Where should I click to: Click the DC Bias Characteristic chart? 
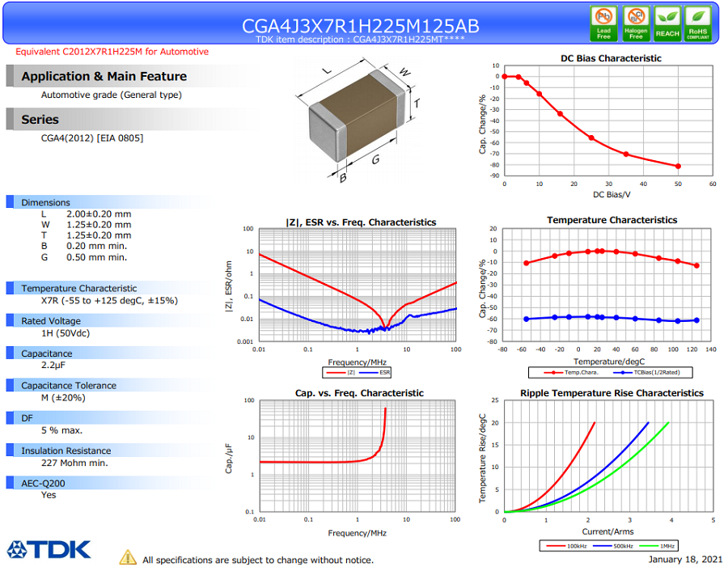point(599,125)
